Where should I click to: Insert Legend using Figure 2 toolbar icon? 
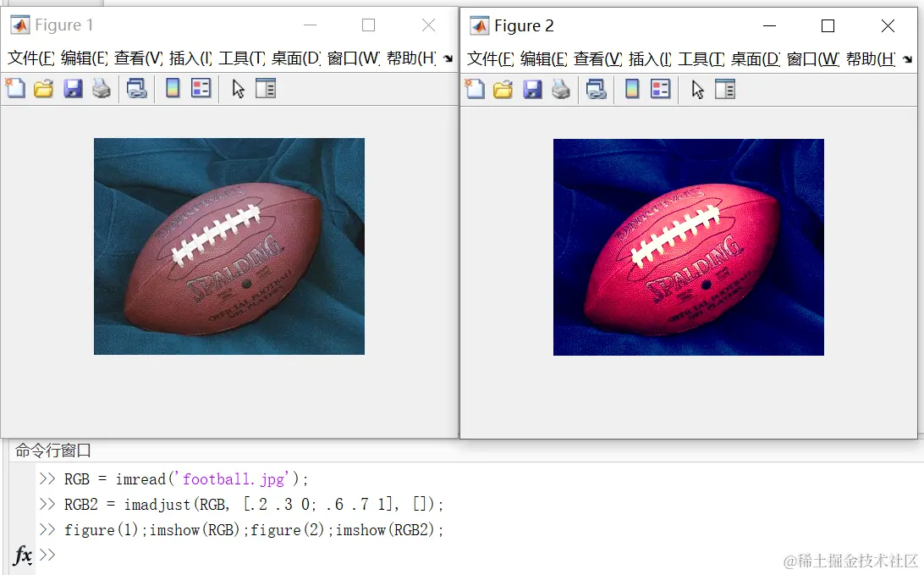pyautogui.click(x=661, y=90)
